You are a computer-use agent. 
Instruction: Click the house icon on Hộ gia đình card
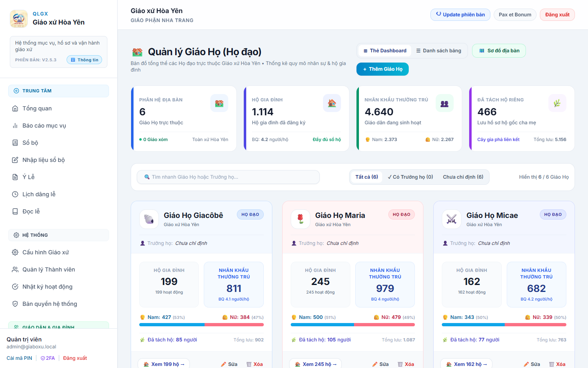332,103
